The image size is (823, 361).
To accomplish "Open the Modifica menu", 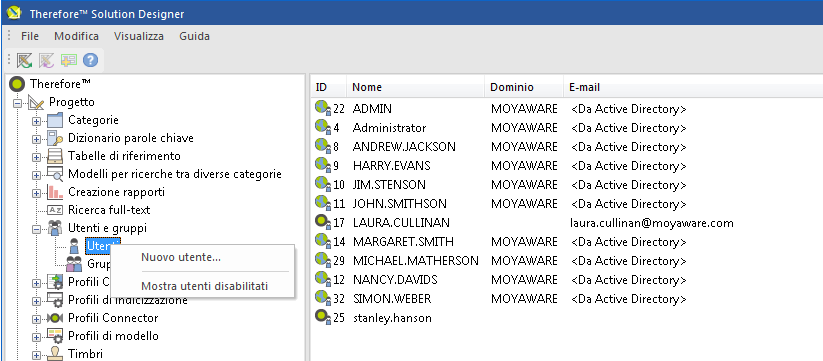I will click(x=77, y=36).
